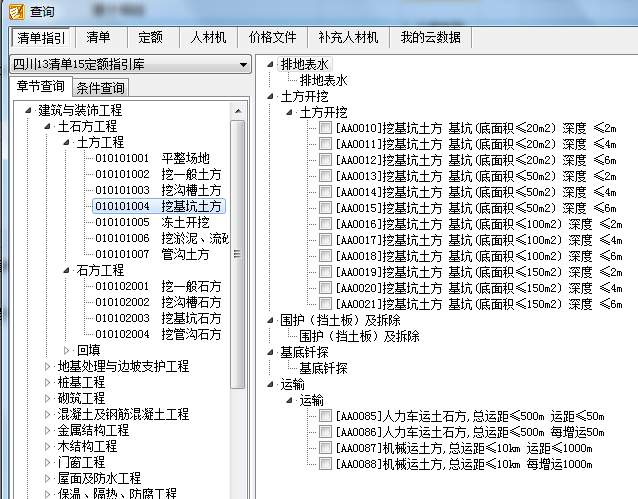The width and height of the screenshot is (638, 499).
Task: Switch to the 清单指引 tab
Action: point(41,38)
